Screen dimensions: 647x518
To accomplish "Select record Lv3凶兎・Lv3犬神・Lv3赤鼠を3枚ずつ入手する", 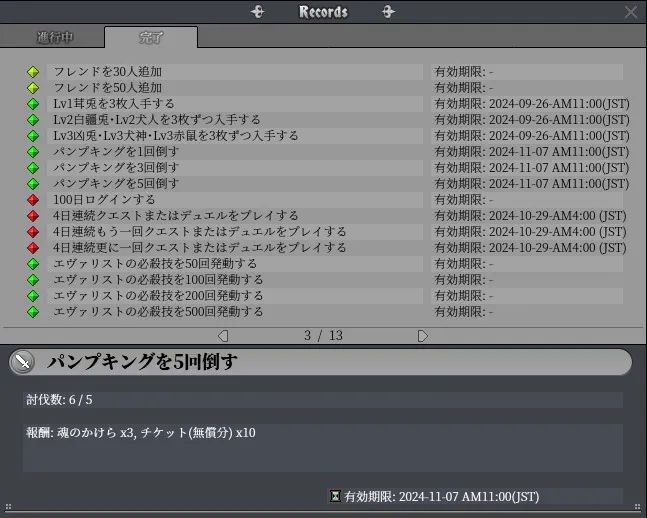I will click(235, 136).
